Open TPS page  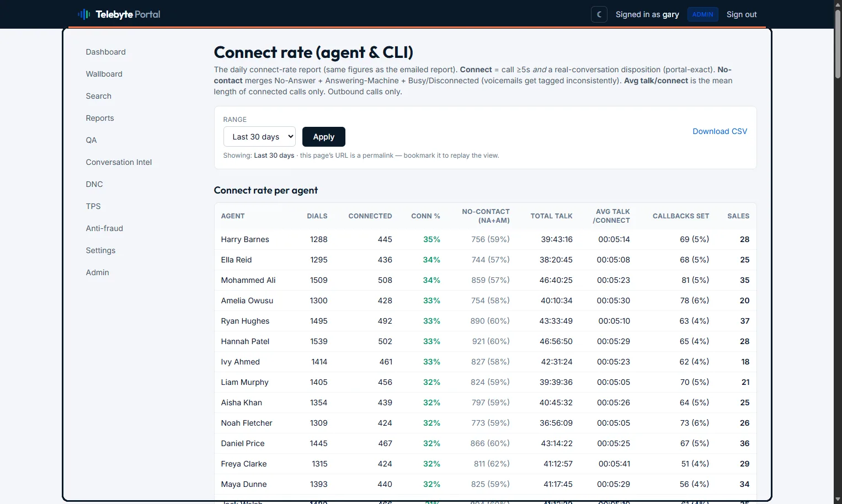93,206
